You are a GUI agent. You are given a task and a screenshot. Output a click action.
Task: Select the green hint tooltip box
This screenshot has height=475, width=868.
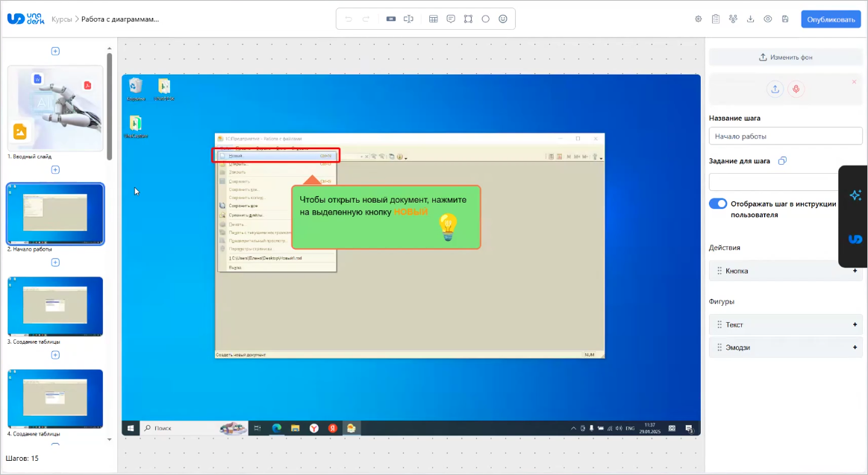[386, 217]
